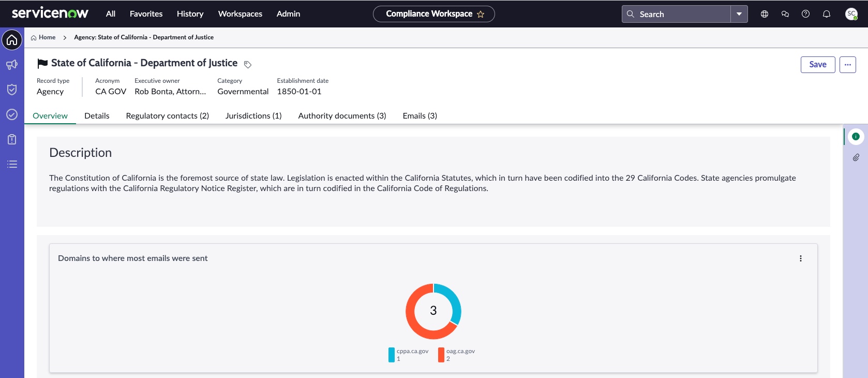The width and height of the screenshot is (868, 378).
Task: Open the History menu
Action: [190, 14]
